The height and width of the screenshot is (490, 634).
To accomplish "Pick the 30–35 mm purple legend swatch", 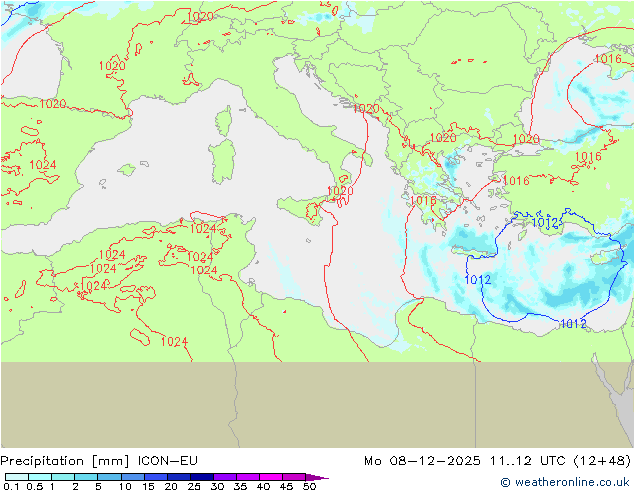I will coord(225,477).
